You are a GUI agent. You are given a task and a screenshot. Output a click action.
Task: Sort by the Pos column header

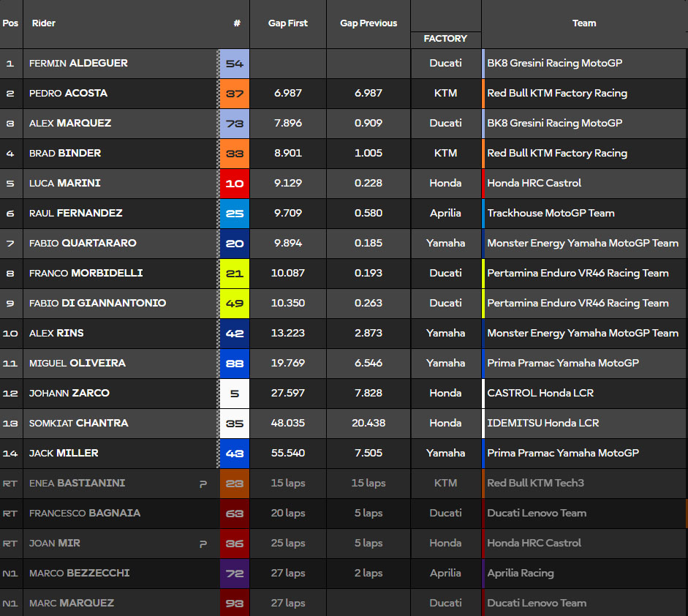[x=11, y=23]
